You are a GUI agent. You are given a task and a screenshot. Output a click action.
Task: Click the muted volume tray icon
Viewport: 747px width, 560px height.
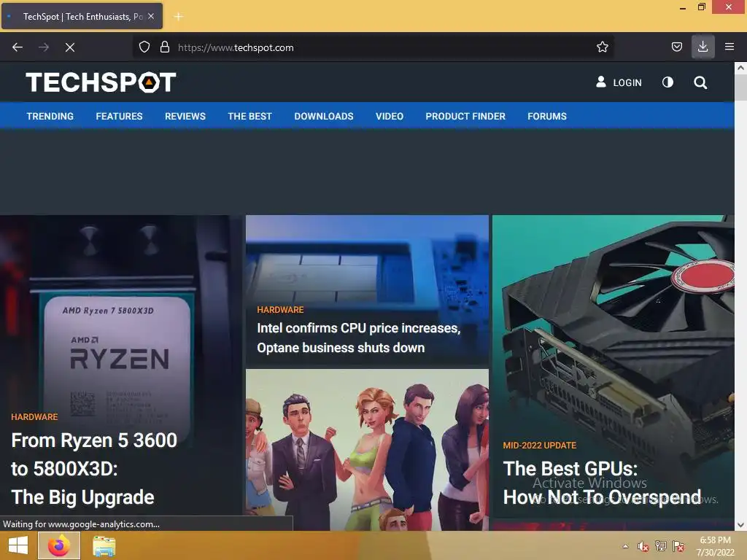pos(643,546)
